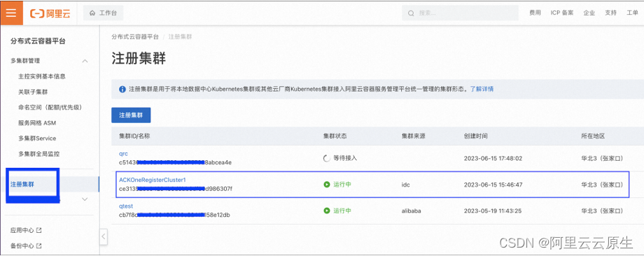Select 多集群全局监控 in sidebar
Viewport: 644px width, 256px height.
39,155
